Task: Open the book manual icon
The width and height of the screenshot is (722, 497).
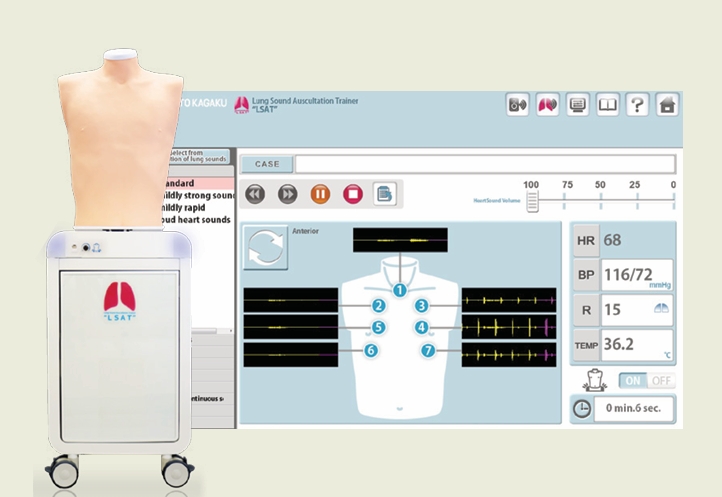Action: pyautogui.click(x=607, y=105)
